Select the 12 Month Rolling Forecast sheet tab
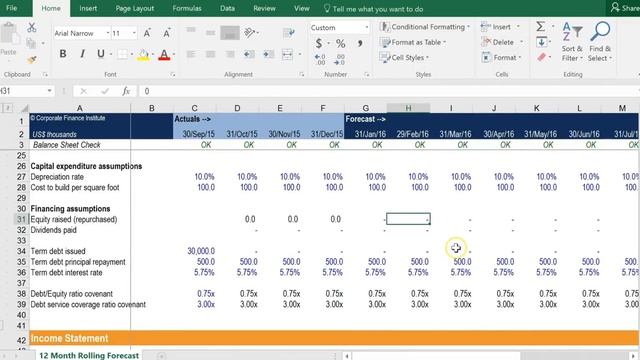 89,355
